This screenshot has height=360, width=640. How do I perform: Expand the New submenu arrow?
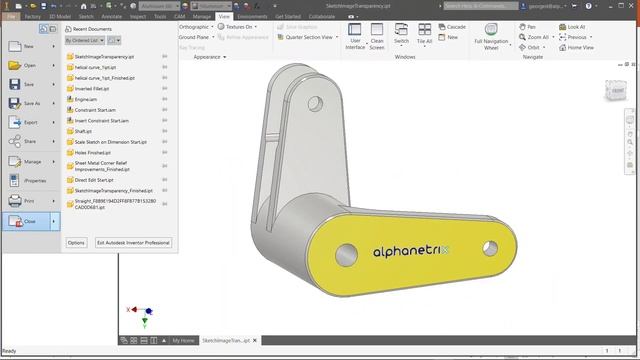pos(54,46)
